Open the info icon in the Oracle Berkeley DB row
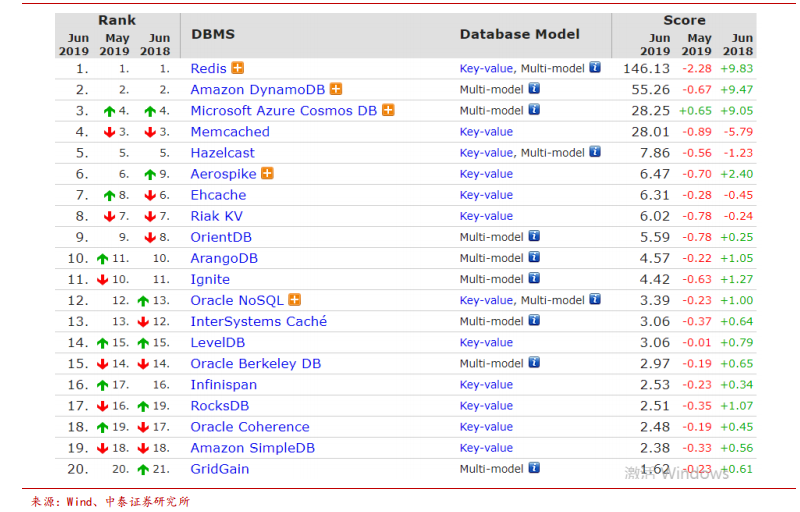 [x=534, y=363]
